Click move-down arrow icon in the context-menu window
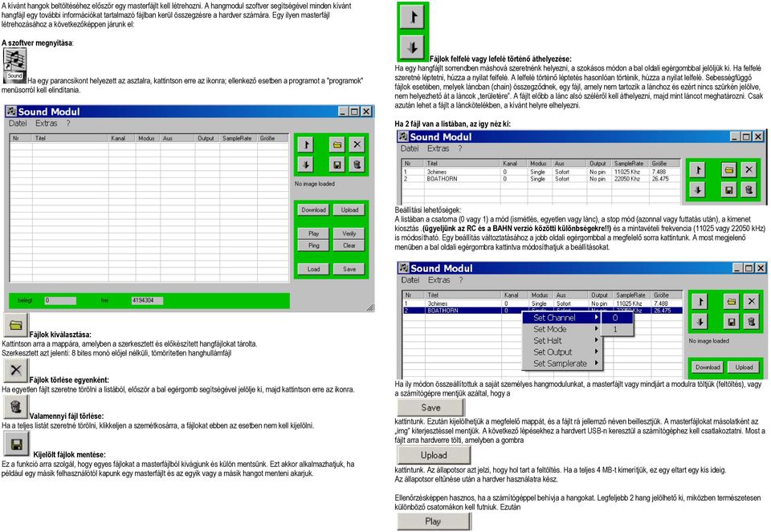This screenshot has width=771, height=532. pyautogui.click(x=700, y=321)
